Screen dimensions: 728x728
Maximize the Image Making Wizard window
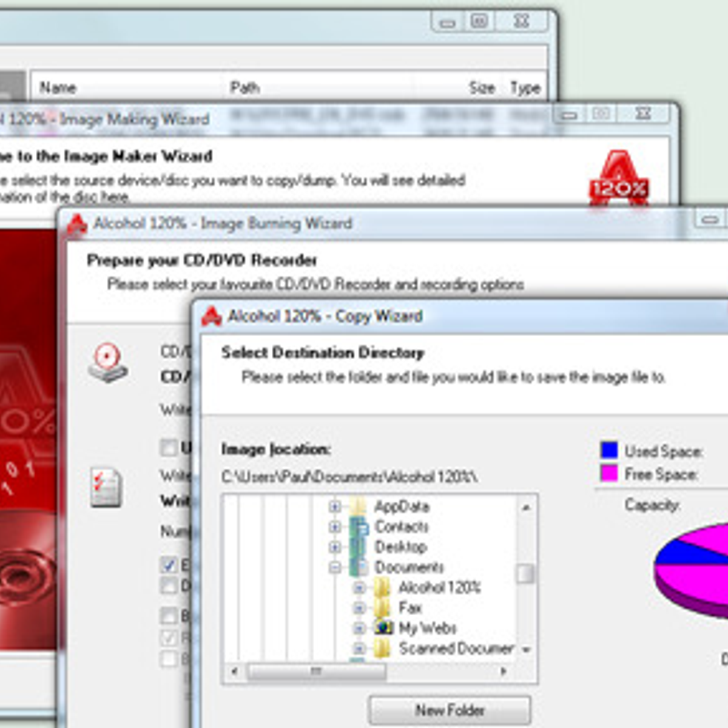click(601, 113)
